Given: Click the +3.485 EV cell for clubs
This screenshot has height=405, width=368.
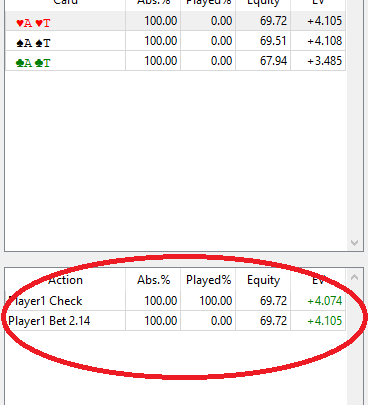Looking at the screenshot, I should [x=318, y=61].
